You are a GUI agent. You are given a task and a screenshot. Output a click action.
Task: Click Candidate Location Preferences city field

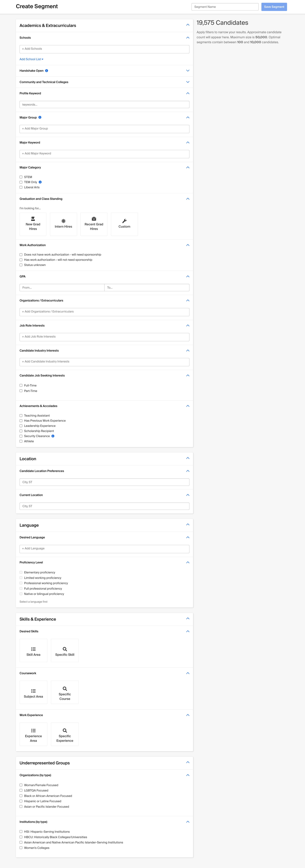click(x=104, y=482)
